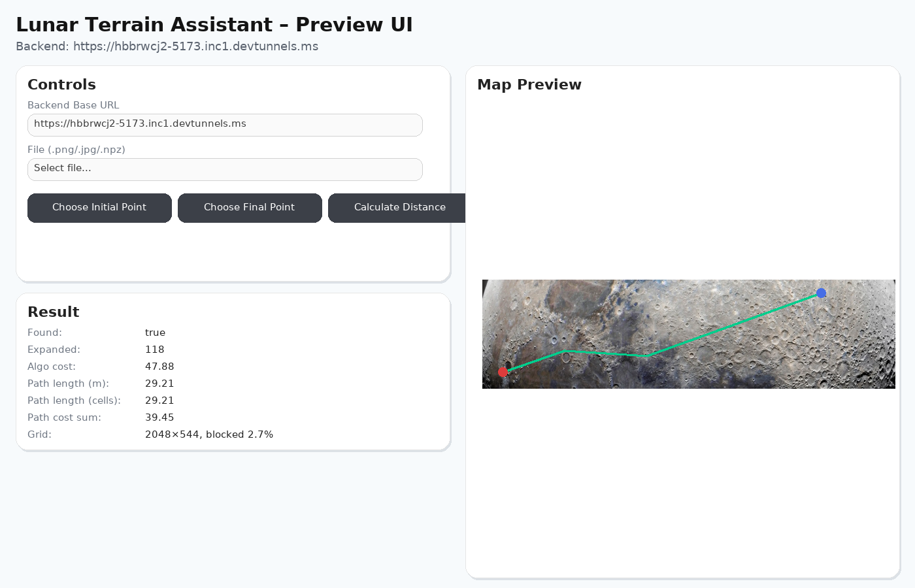The image size is (915, 588).
Task: Click the "Lunar Terrain Assistant – Preview UI" title
Action: (x=214, y=25)
